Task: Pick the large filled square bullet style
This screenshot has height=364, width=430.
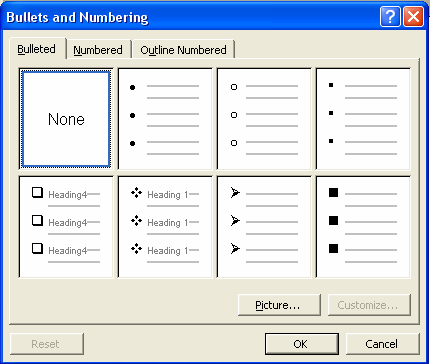Action: coord(363,227)
